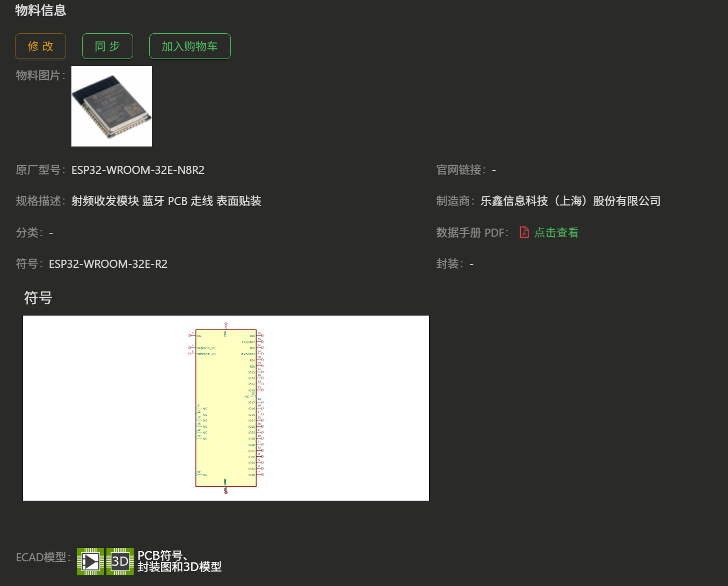728x586 pixels.
Task: Click the green 3D model icon
Action: tap(119, 561)
